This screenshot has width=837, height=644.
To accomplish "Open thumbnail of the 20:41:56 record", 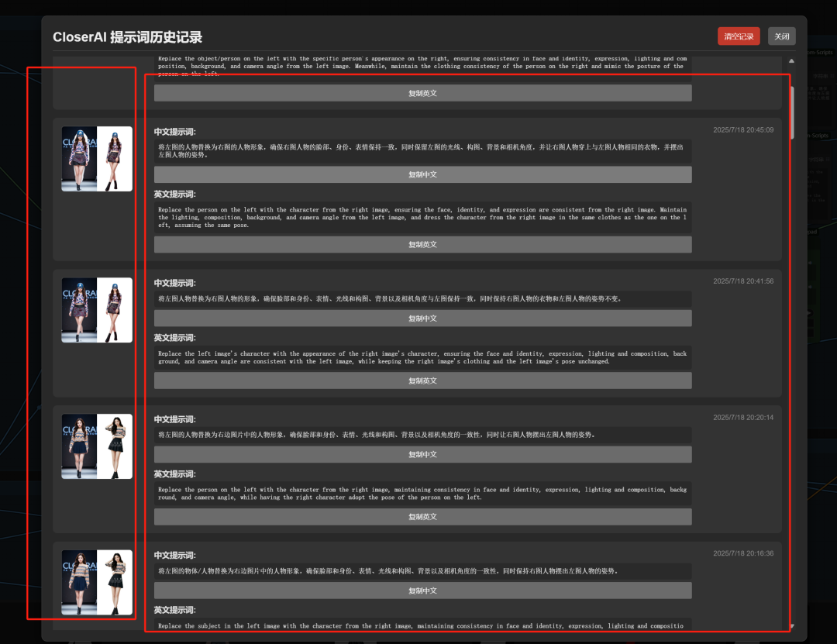I will tap(97, 310).
